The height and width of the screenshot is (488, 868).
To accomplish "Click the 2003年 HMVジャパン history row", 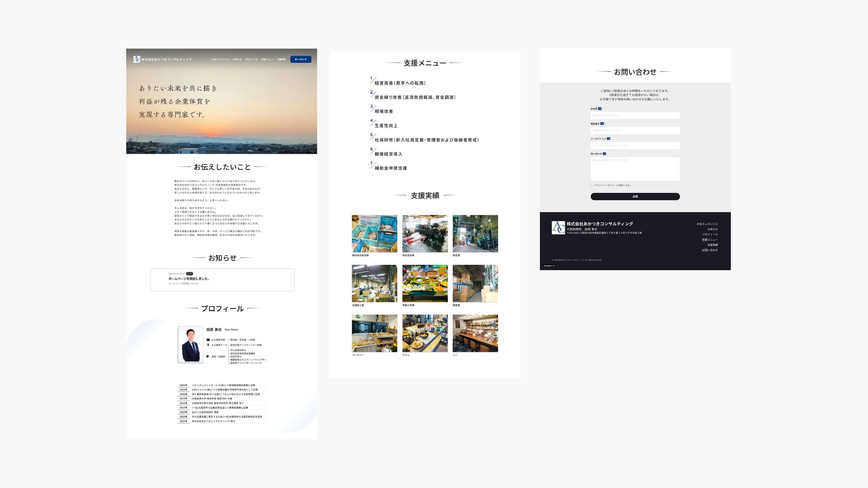I will pyautogui.click(x=222, y=390).
